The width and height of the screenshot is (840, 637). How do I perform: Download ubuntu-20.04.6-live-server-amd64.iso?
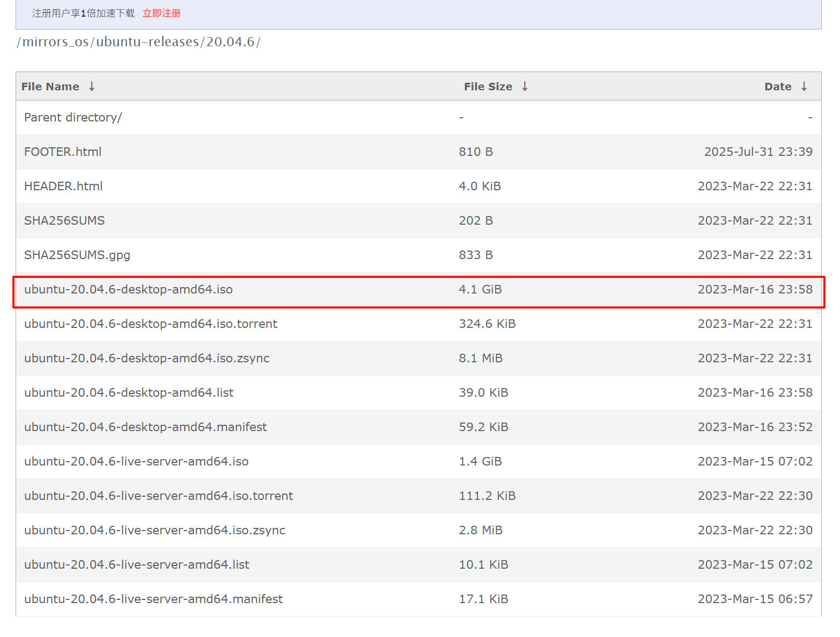137,461
